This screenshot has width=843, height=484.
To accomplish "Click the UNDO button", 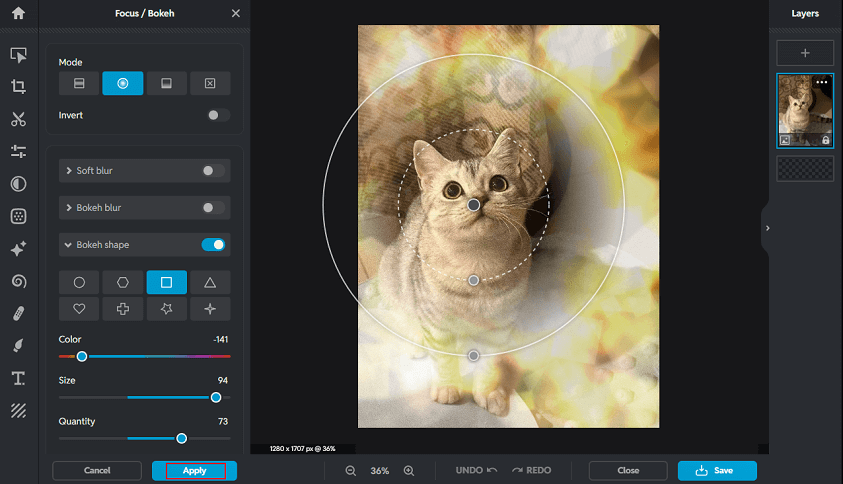I will point(476,471).
